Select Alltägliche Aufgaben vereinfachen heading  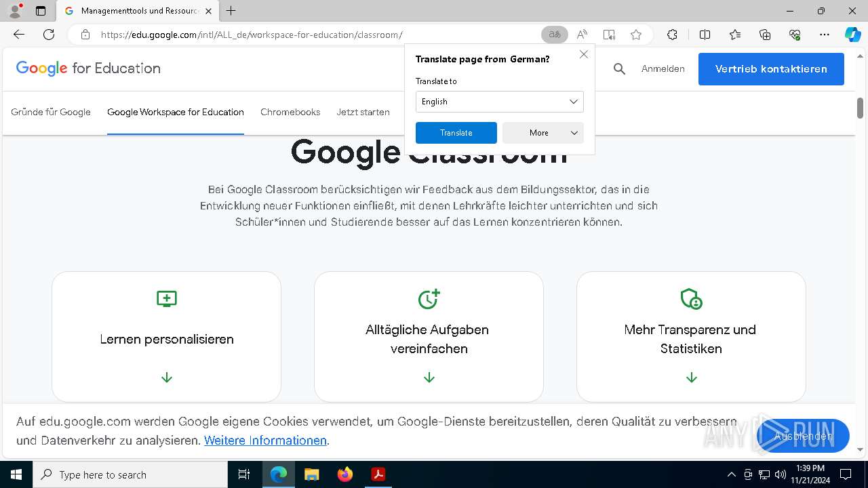click(x=427, y=339)
